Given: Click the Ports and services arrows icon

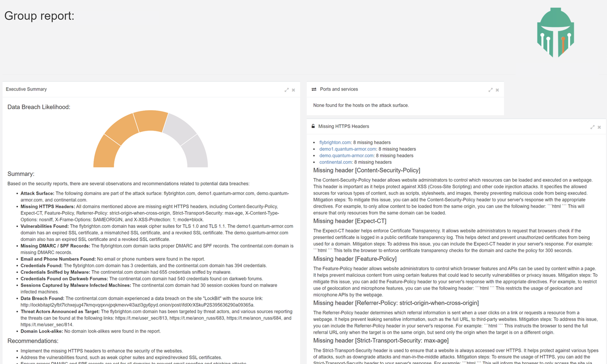Looking at the screenshot, I should tap(314, 89).
